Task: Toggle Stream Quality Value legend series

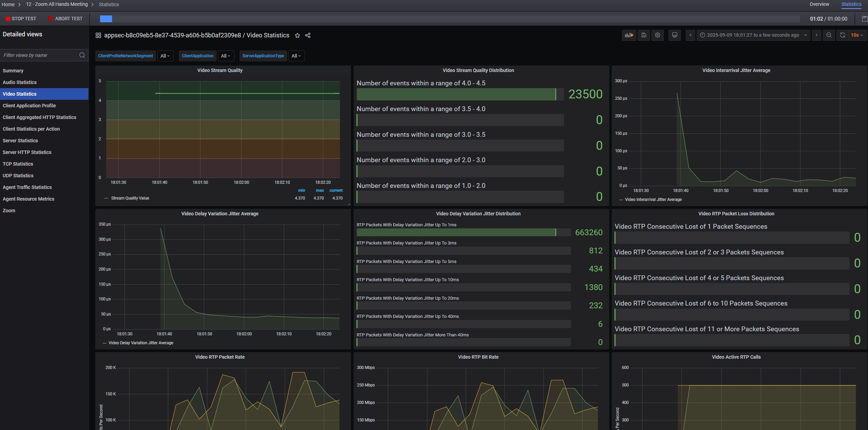Action: 130,198
